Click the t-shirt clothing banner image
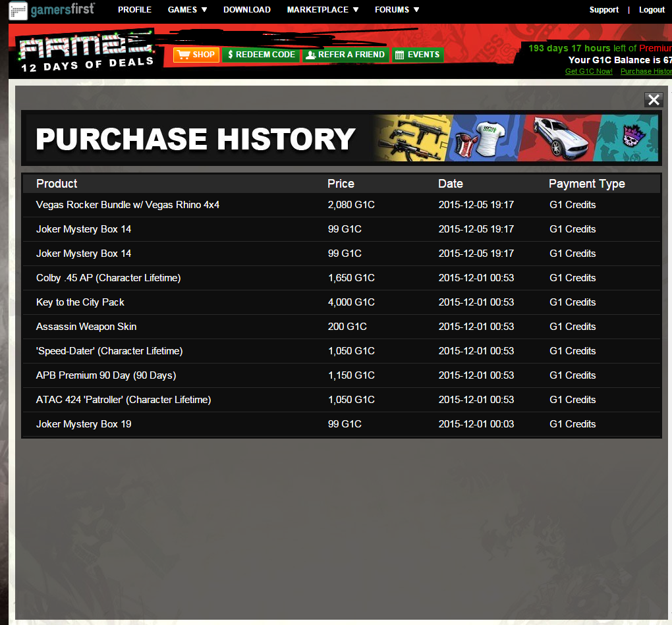 click(x=485, y=138)
